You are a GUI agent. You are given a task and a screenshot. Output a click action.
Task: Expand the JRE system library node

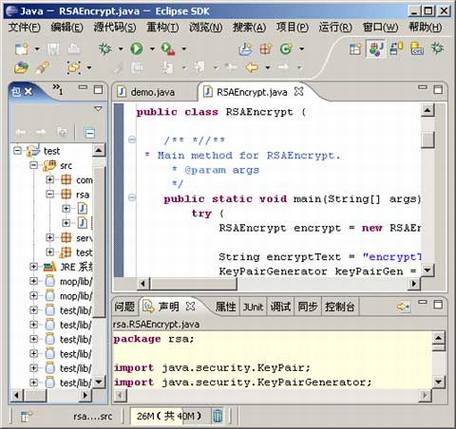point(33,266)
